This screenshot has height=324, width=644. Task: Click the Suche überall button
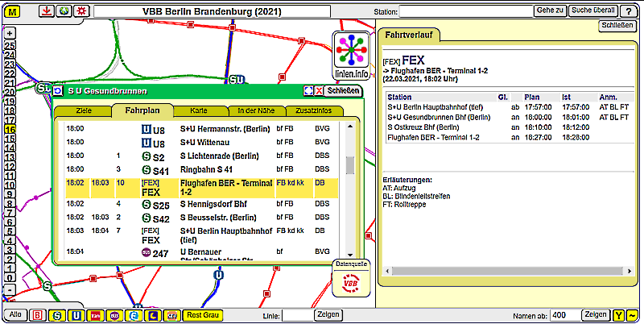pyautogui.click(x=593, y=11)
